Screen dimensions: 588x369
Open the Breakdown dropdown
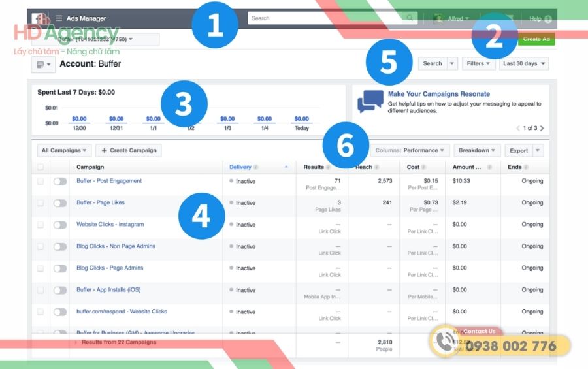[x=477, y=150]
